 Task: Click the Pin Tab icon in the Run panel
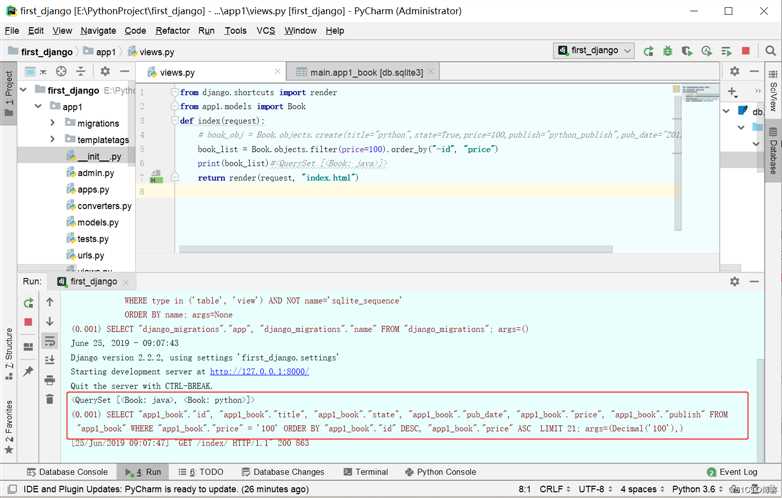click(x=28, y=371)
